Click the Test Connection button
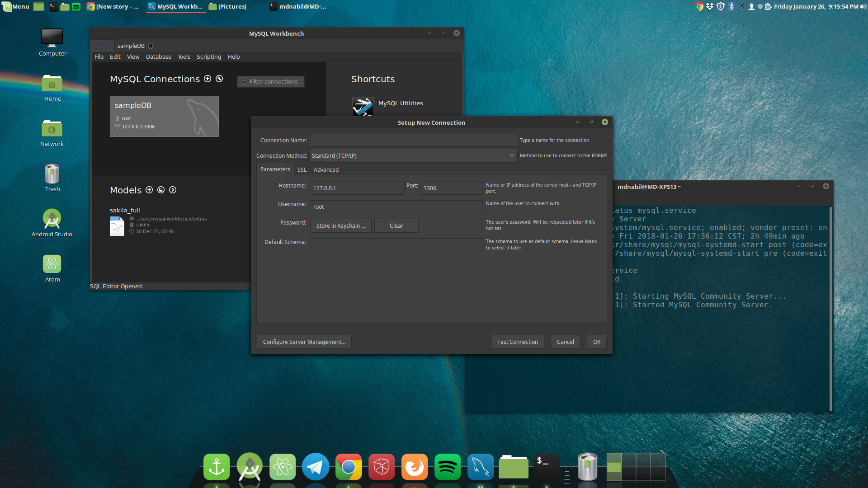Viewport: 868px width, 488px height. [518, 342]
